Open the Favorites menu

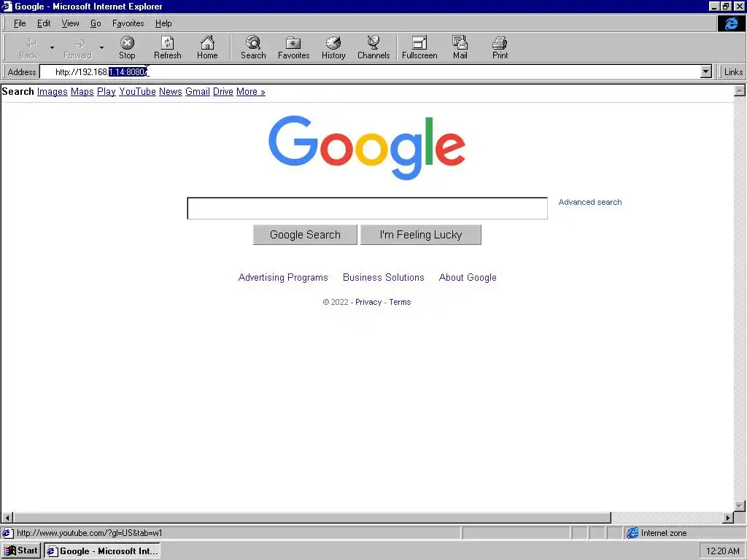128,23
